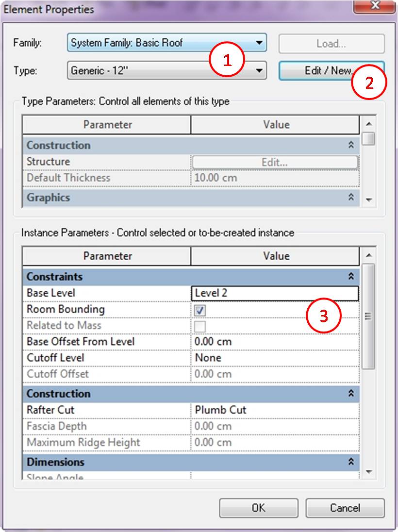This screenshot has height=532, width=398.
Task: Select the Cutoff Level parameter label
Action: point(55,358)
